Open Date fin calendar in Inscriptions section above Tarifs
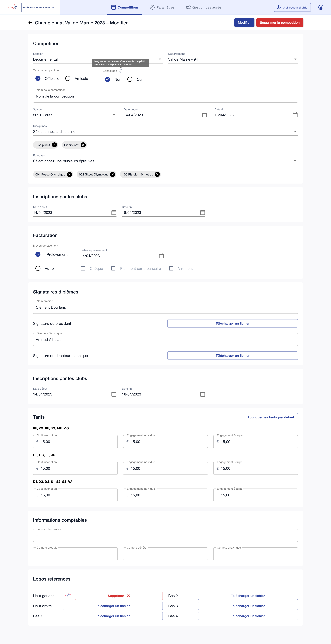 203,394
